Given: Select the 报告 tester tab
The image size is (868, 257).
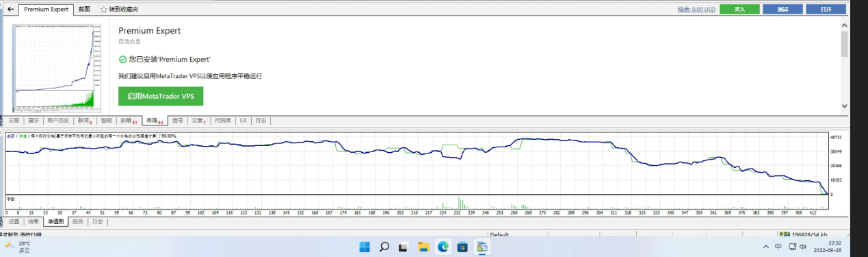Looking at the screenshot, I should [x=78, y=221].
